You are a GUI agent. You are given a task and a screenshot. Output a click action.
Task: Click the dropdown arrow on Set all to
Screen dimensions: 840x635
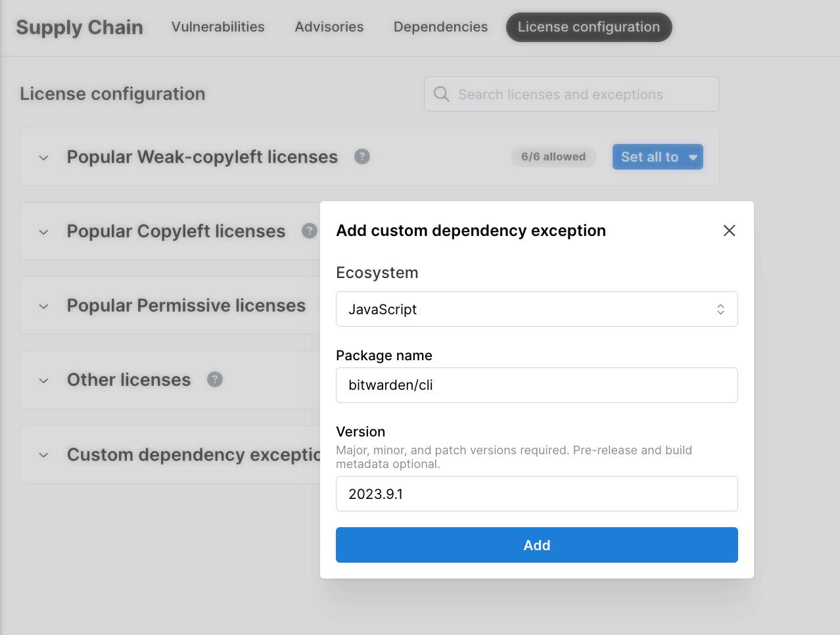tap(693, 156)
